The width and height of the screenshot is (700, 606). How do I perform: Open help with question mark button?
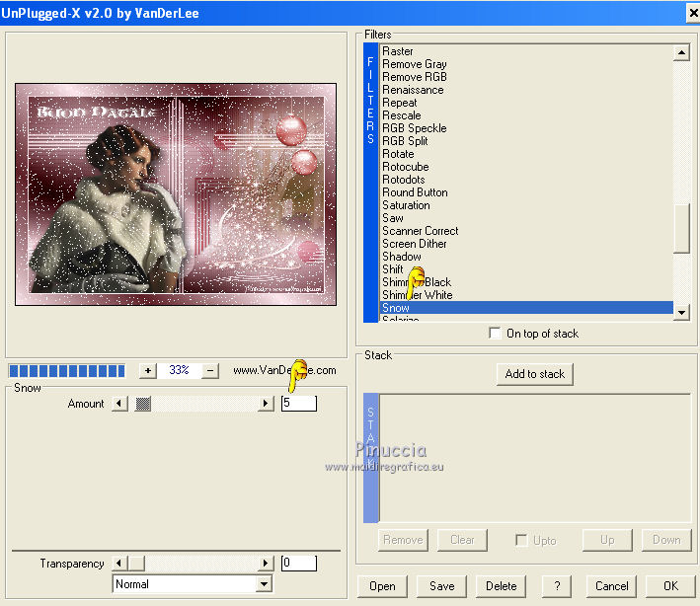557,586
